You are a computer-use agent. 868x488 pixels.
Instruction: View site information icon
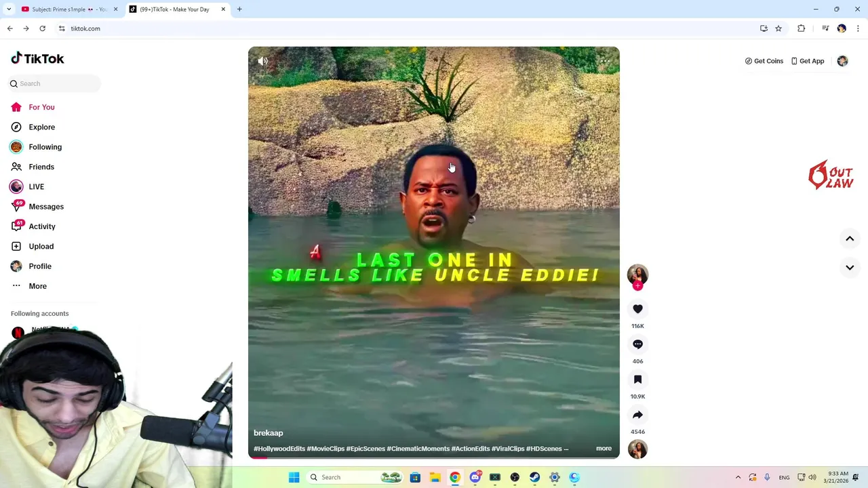coord(62,28)
